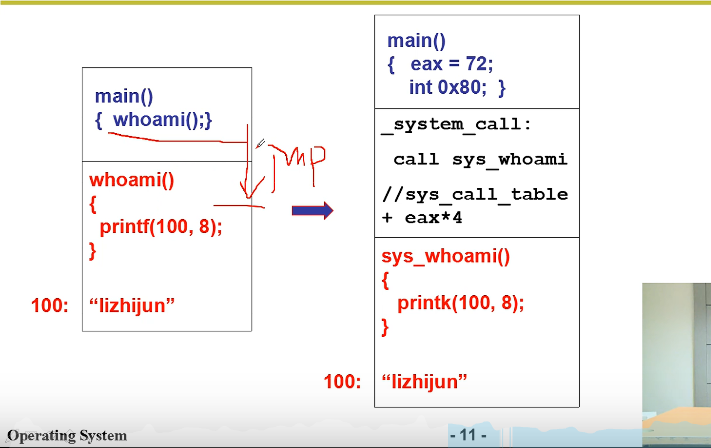
Task: Click "lizhijun" string in right box
Action: [424, 381]
